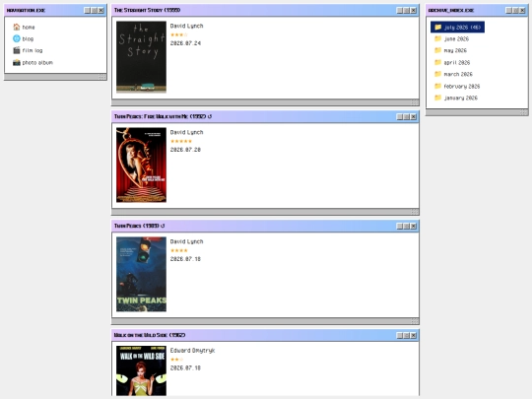This screenshot has height=399, width=532.
Task: Click the rewatch icon beside Fire Walk with Me title
Action: click(210, 116)
